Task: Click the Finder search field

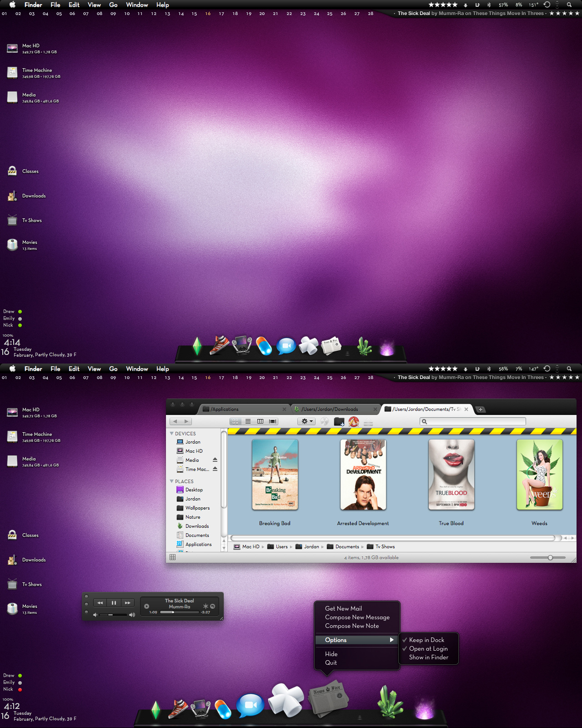Action: (x=473, y=421)
